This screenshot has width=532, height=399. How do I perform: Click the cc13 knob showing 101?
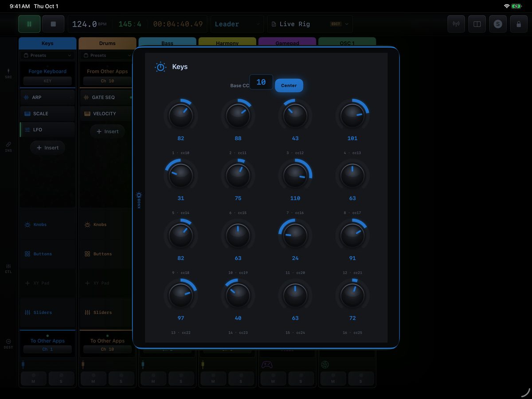[352, 116]
